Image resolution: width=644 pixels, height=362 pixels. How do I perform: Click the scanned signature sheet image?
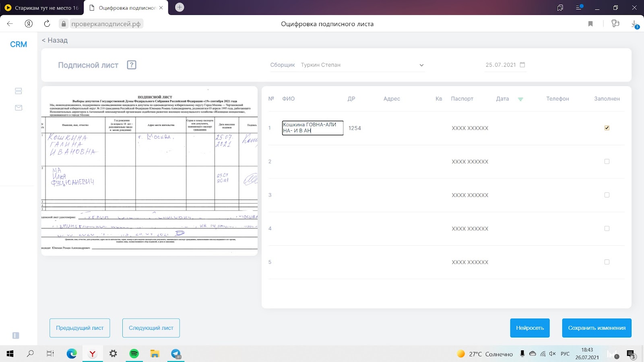[x=149, y=171]
